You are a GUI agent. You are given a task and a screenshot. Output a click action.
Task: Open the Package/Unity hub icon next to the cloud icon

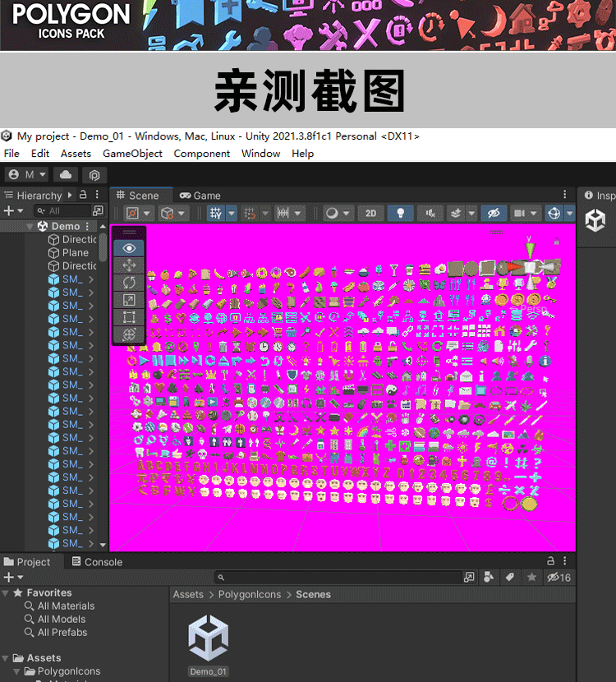[x=94, y=175]
